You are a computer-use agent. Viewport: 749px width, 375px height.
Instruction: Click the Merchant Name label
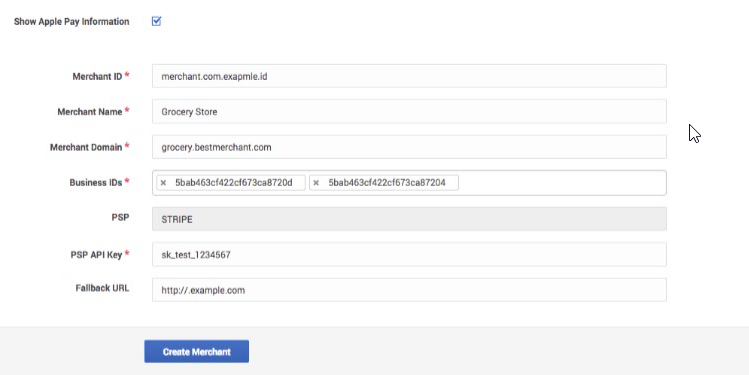tap(90, 112)
